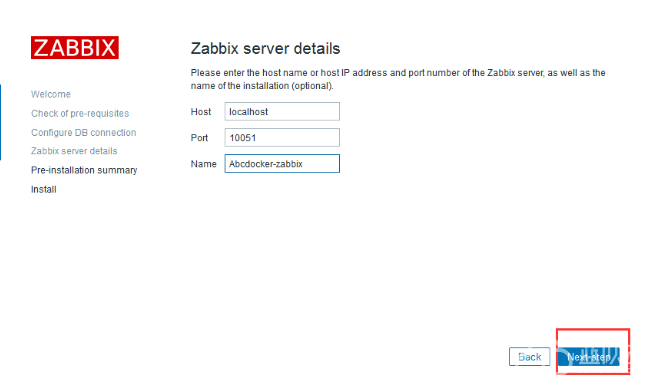Go back with the Back button
This screenshot has height=386, width=653.
point(529,357)
